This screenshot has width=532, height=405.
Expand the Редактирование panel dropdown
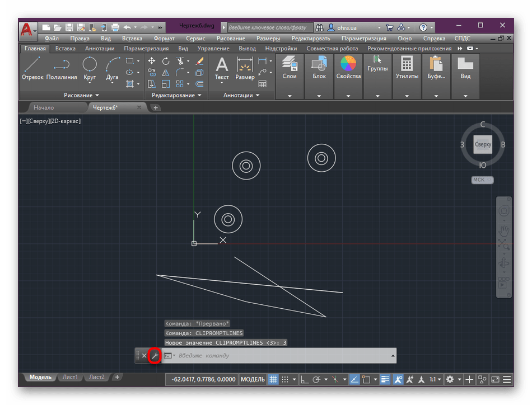(x=199, y=96)
